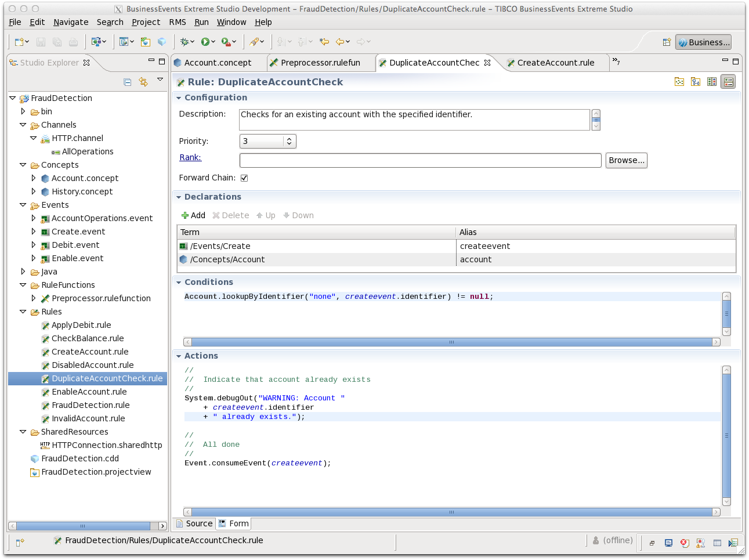Show the hidden editor tabs list
This screenshot has height=560, width=749.
point(616,62)
